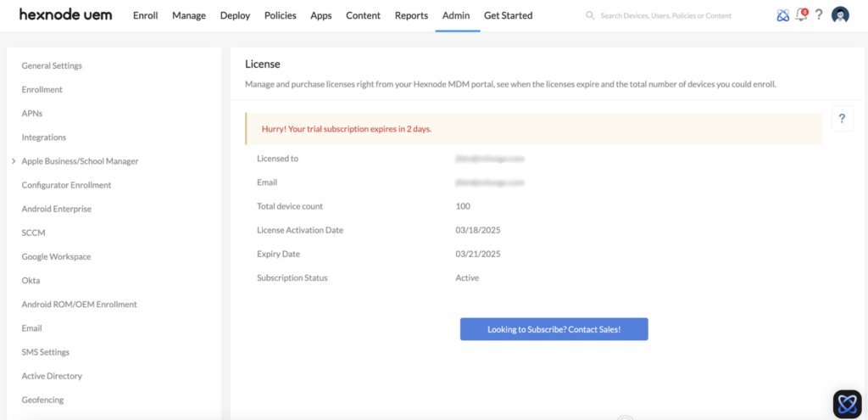Focus the Search Devices, Users, Policies field
Viewport: 868px width, 420px height.
point(666,15)
